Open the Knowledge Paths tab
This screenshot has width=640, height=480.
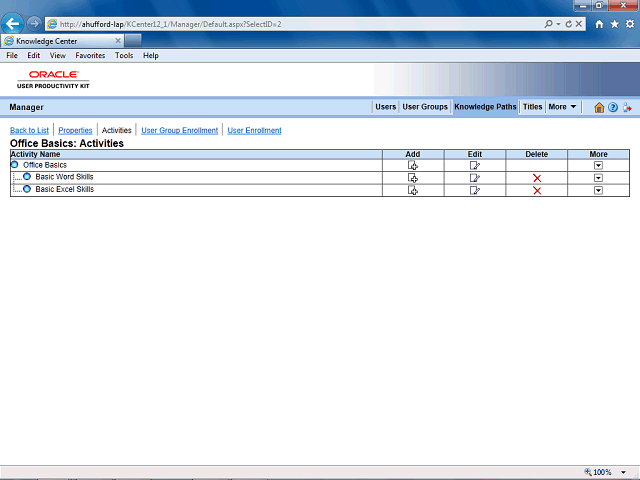[x=485, y=107]
